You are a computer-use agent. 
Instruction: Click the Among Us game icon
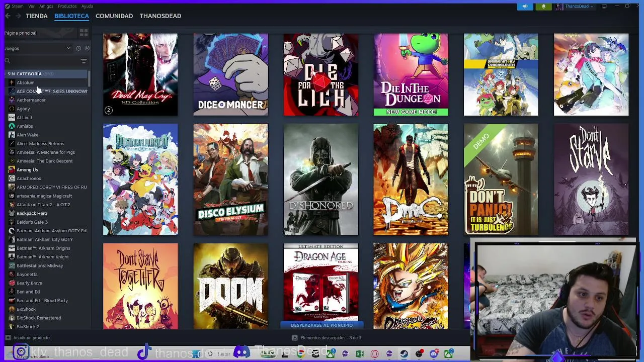pyautogui.click(x=12, y=170)
